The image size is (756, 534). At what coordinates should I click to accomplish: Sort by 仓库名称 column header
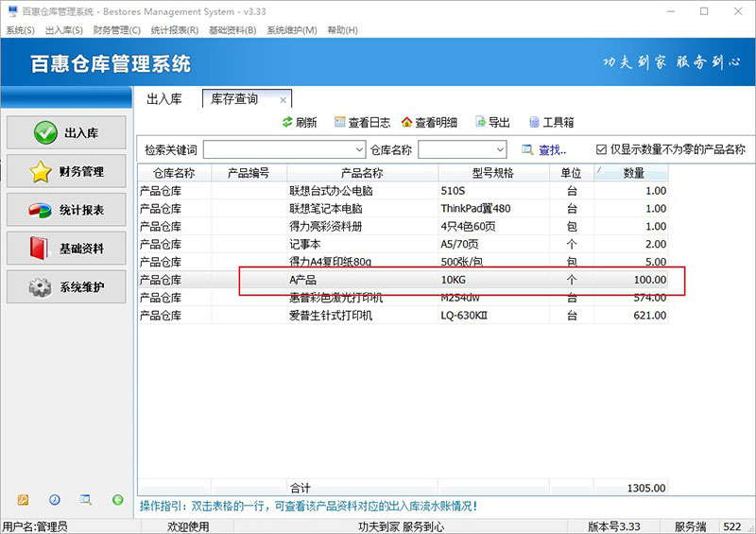174,173
